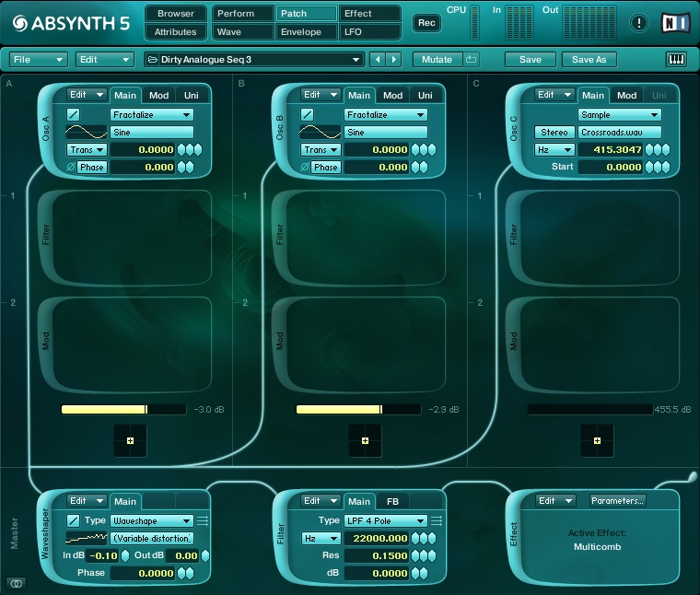Click the mutate history icon beside Mutate

point(471,59)
